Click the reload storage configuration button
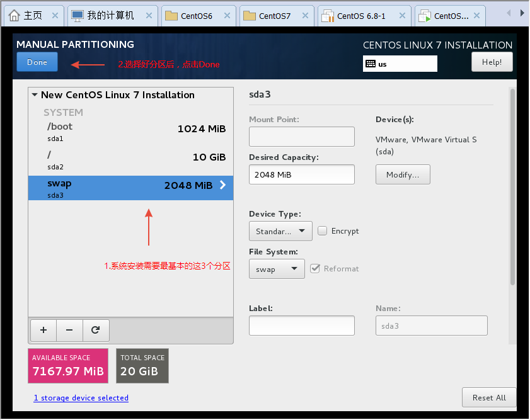Viewport: 530px width, 420px height. (x=96, y=330)
